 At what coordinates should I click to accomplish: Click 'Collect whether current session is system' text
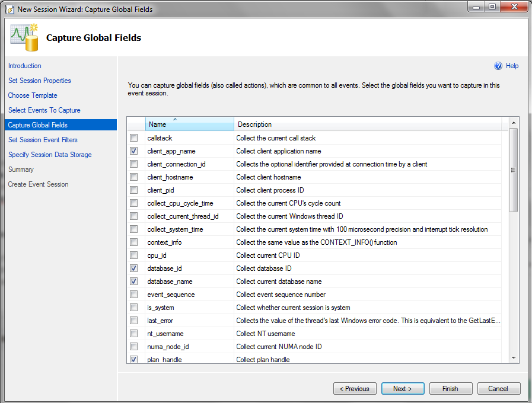tap(293, 308)
